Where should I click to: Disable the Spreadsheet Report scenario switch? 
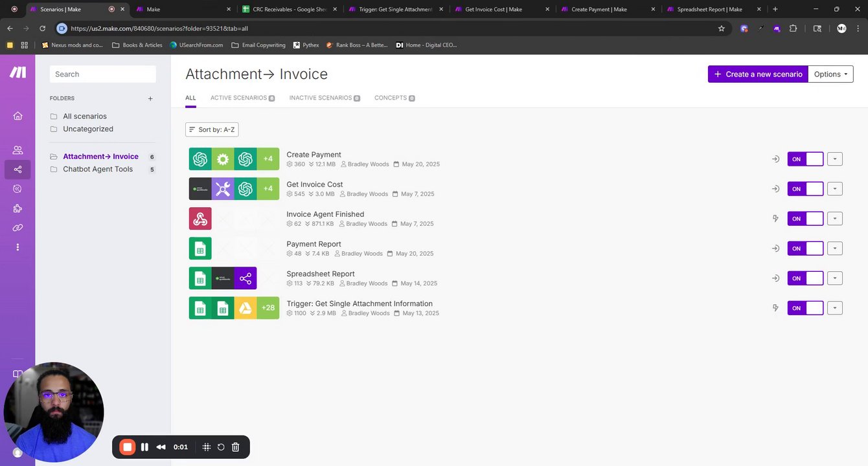(x=805, y=278)
